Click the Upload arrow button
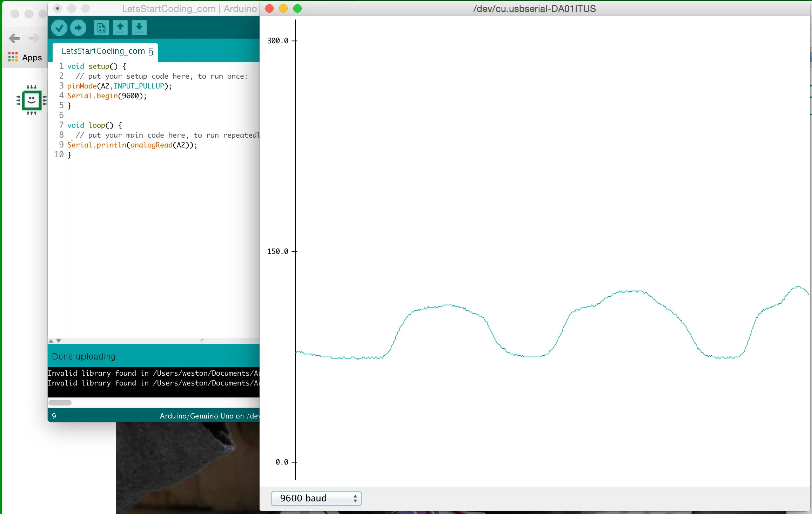Image resolution: width=812 pixels, height=514 pixels. [78, 28]
